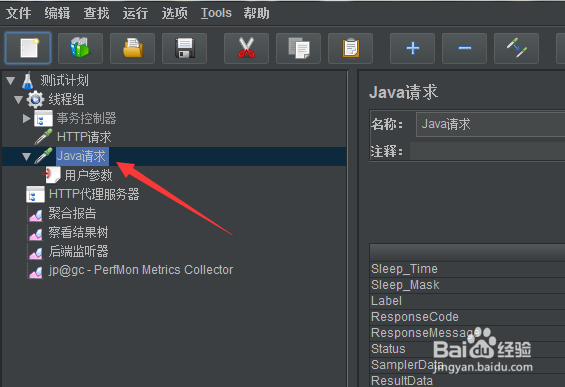
Task: Click the SamplerData parameter row
Action: click(468, 365)
